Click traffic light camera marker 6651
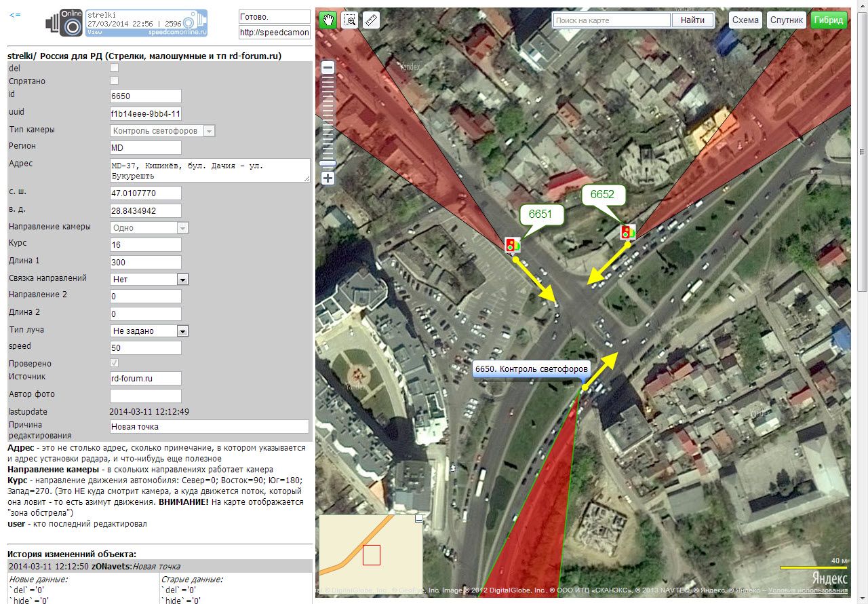The image size is (868, 604). click(513, 244)
